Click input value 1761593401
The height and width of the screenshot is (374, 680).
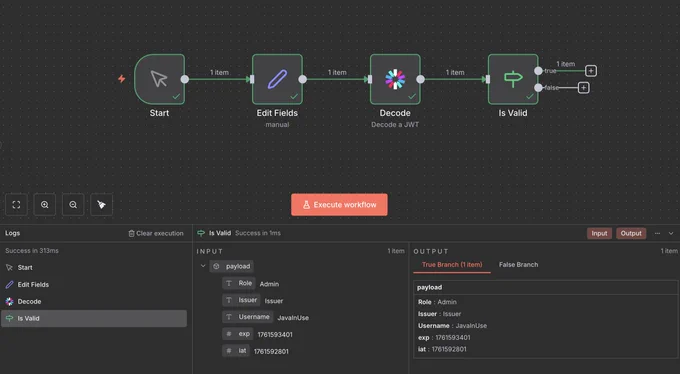coord(275,335)
